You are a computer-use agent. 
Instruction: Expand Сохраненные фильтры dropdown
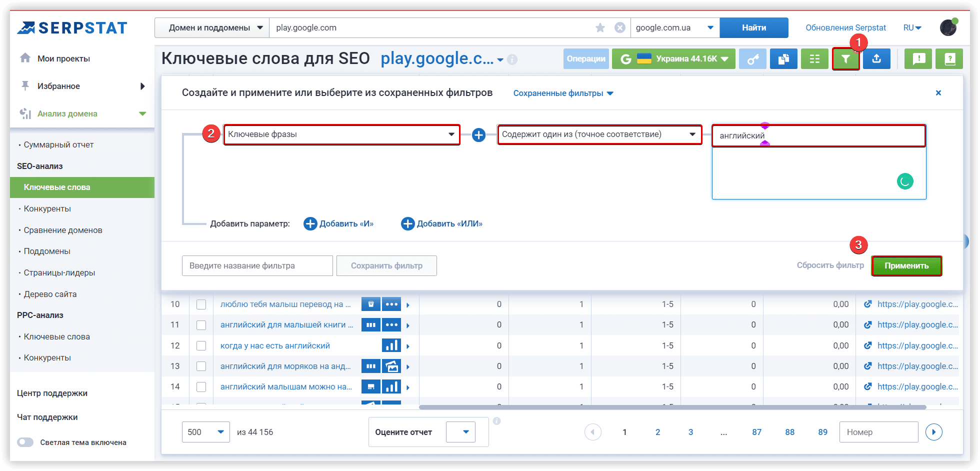point(563,93)
